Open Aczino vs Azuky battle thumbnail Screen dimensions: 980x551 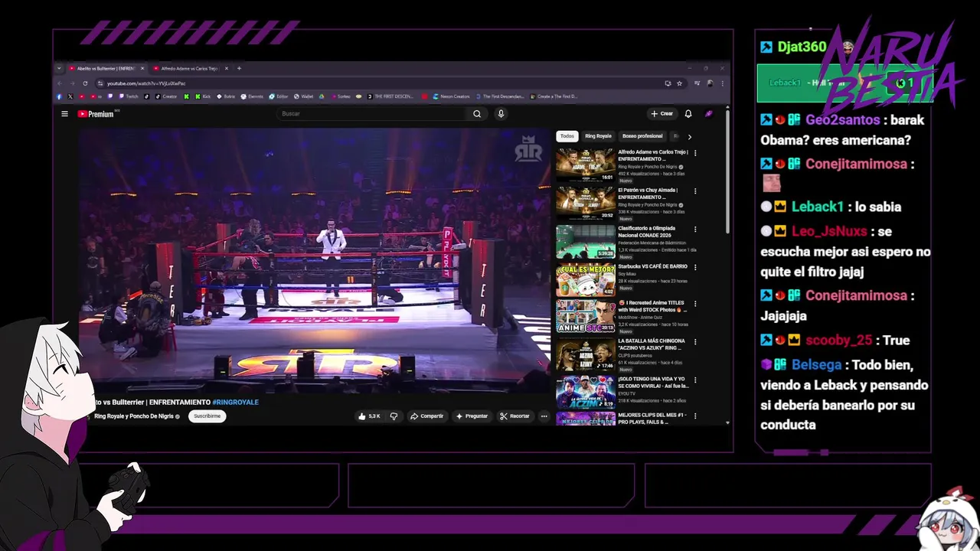click(x=586, y=354)
